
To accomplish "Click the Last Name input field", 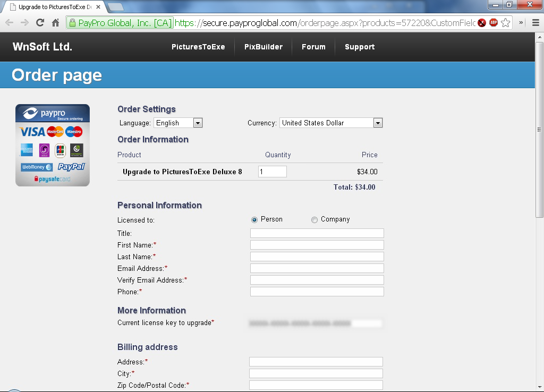I will [x=317, y=257].
